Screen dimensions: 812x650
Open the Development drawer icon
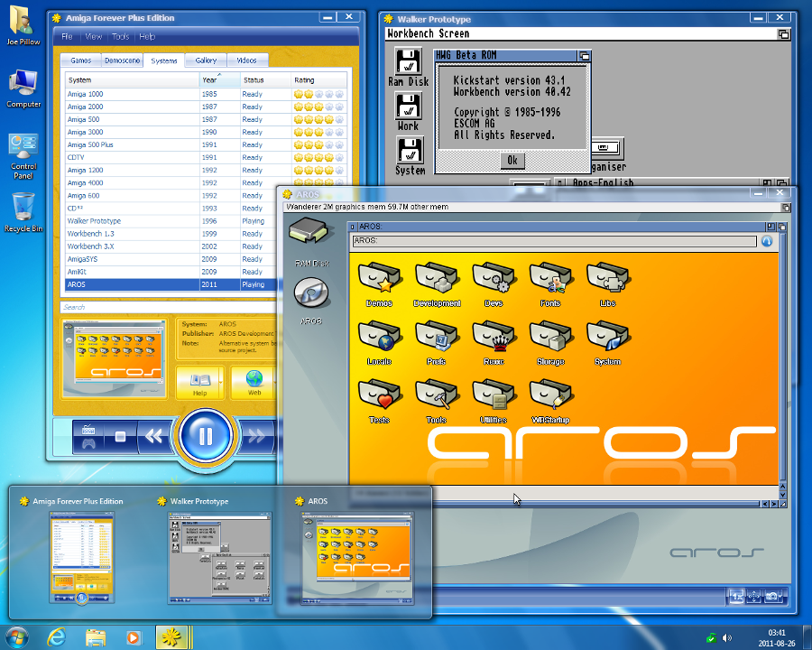[437, 281]
